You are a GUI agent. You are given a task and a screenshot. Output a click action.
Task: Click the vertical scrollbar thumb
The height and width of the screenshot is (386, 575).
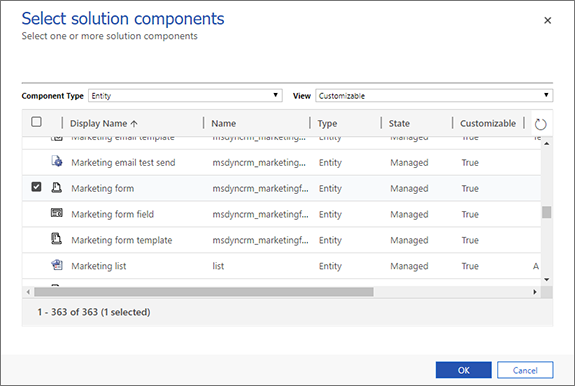coord(547,212)
